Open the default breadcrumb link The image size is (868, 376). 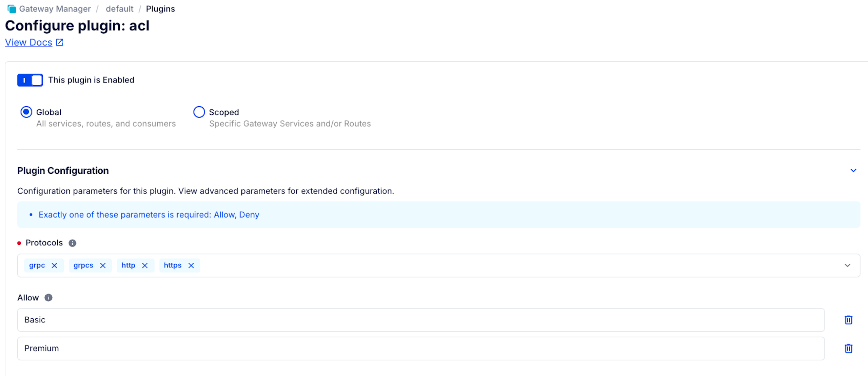point(119,9)
